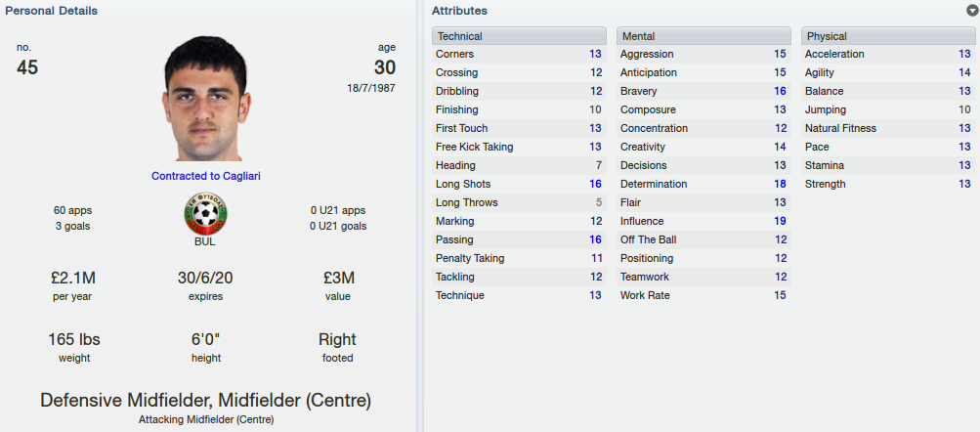
Task: Click the Personal Details panel title
Action: coord(51,11)
